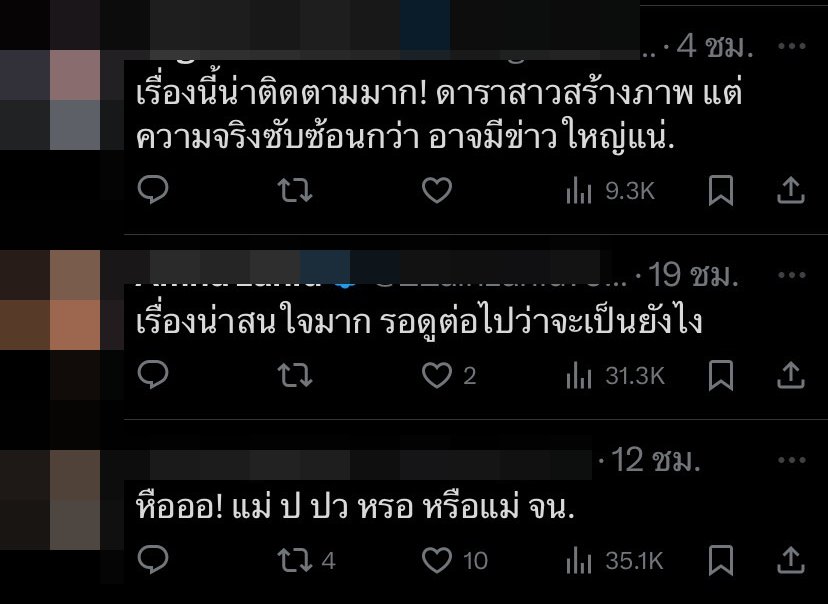
Task: Reply to the 19 ชม. post
Action: point(153,375)
